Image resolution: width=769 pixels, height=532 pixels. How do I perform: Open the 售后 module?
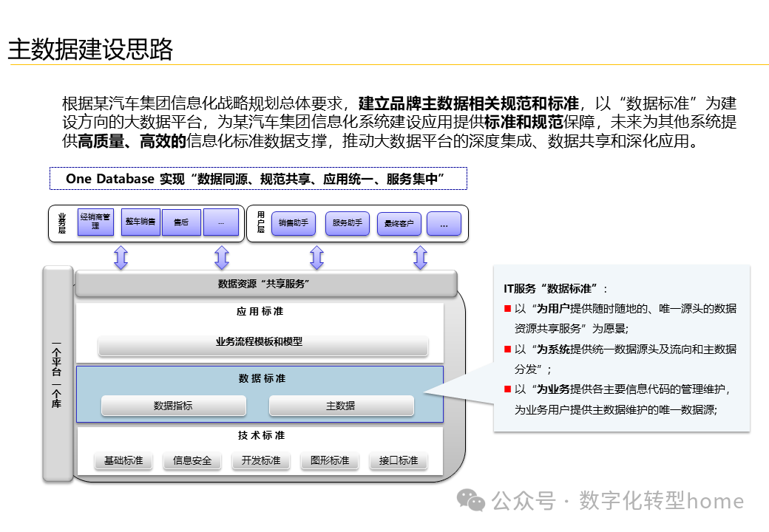(x=181, y=222)
